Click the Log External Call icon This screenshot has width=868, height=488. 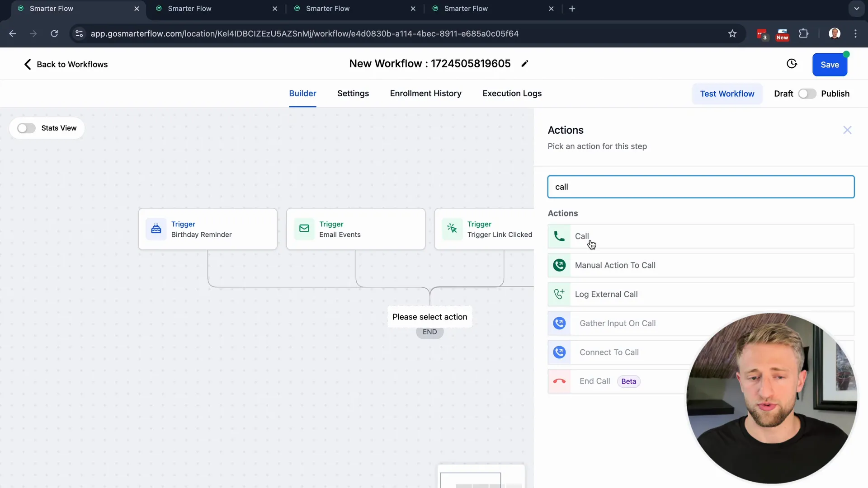pyautogui.click(x=559, y=294)
